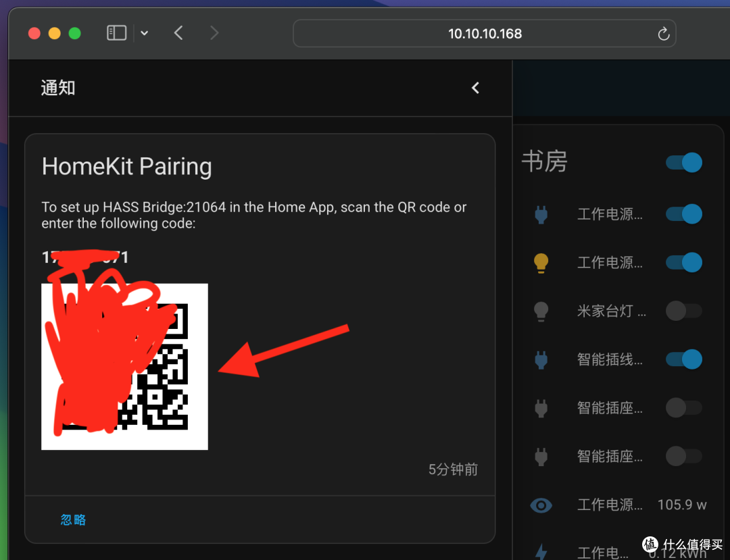Click the 5分钟前 timestamp
The height and width of the screenshot is (560, 730).
tap(453, 469)
